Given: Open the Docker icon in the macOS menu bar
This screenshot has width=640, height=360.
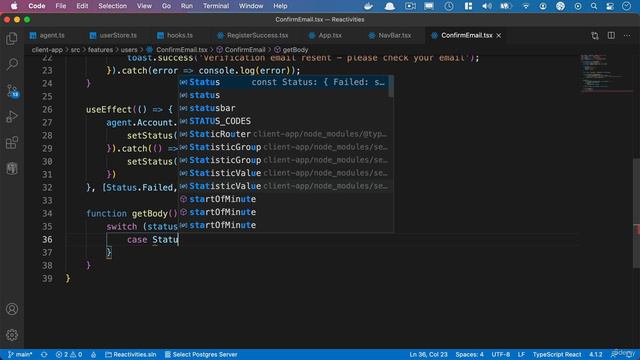Looking at the screenshot, I should [368, 6].
